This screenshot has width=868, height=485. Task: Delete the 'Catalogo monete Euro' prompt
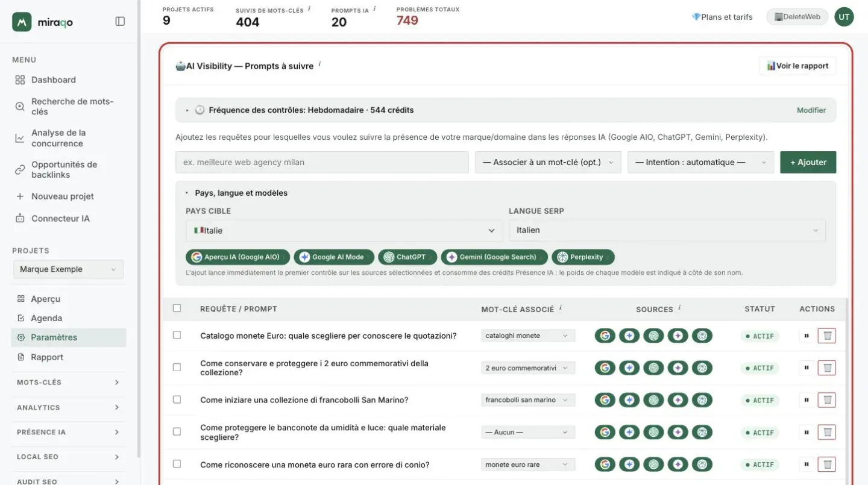click(x=827, y=336)
